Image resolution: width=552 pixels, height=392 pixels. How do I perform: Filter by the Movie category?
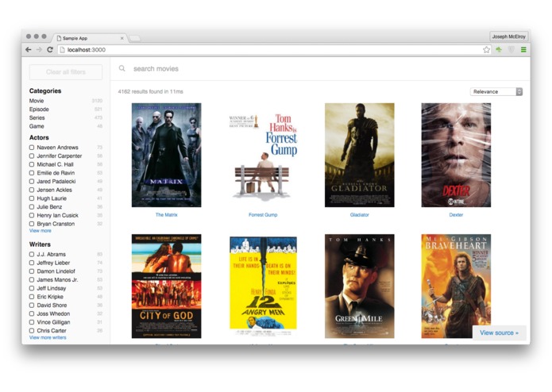(65, 101)
